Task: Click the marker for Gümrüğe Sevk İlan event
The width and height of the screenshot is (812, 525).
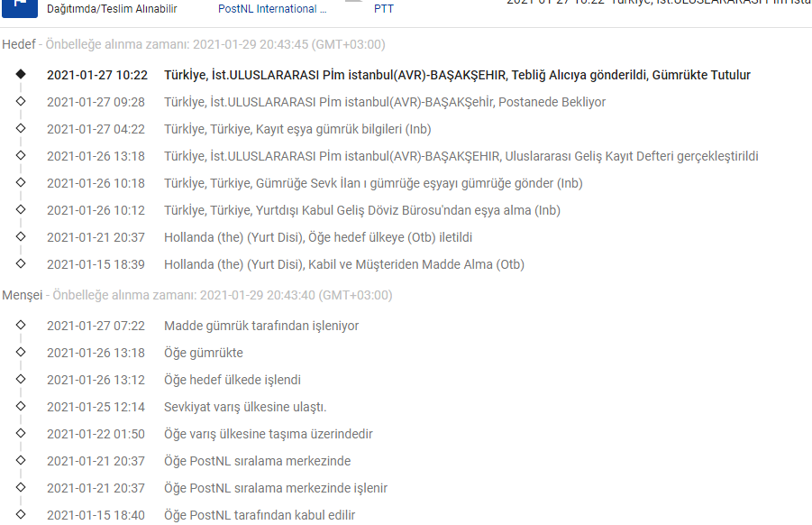Action: 21,182
